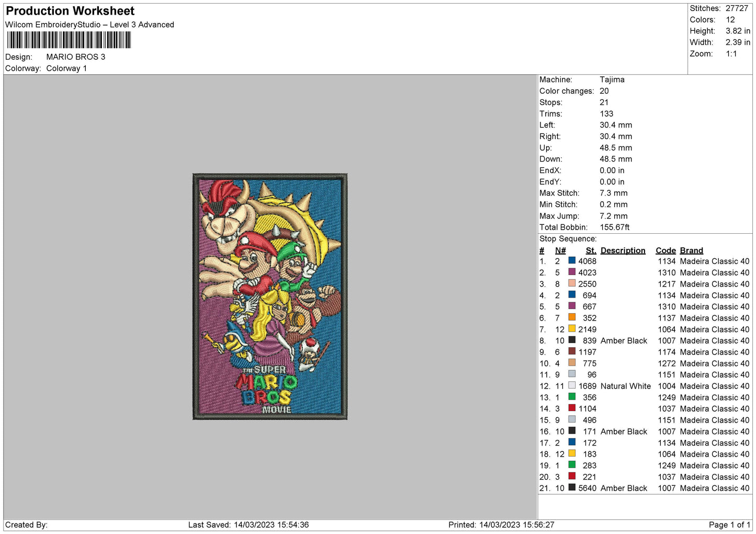Click the Height value 3.82 in
This screenshot has width=756, height=534.
click(x=738, y=31)
